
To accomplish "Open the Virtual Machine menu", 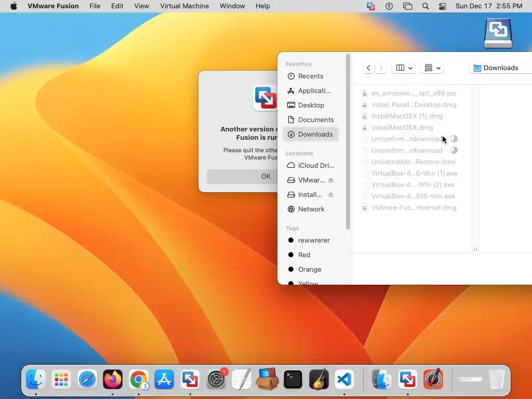I will (184, 6).
